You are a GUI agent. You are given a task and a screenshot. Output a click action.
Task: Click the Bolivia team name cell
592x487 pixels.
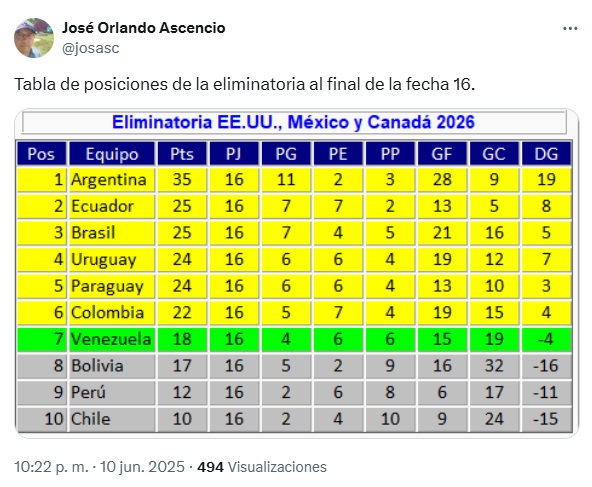pos(112,366)
